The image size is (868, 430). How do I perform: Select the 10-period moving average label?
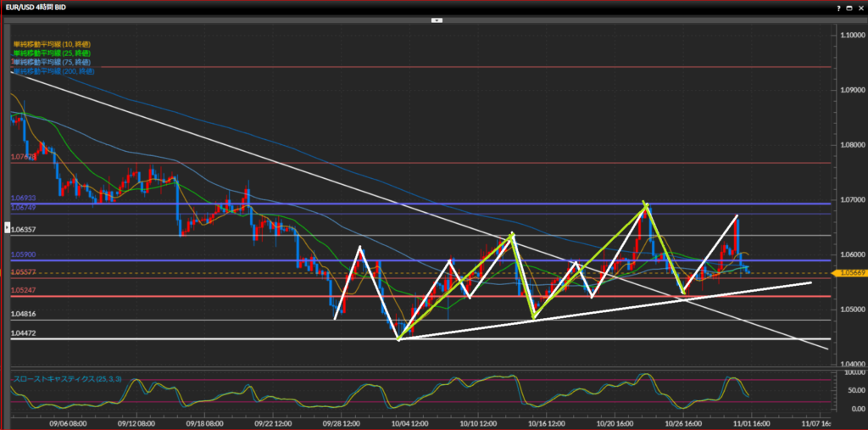(x=52, y=43)
